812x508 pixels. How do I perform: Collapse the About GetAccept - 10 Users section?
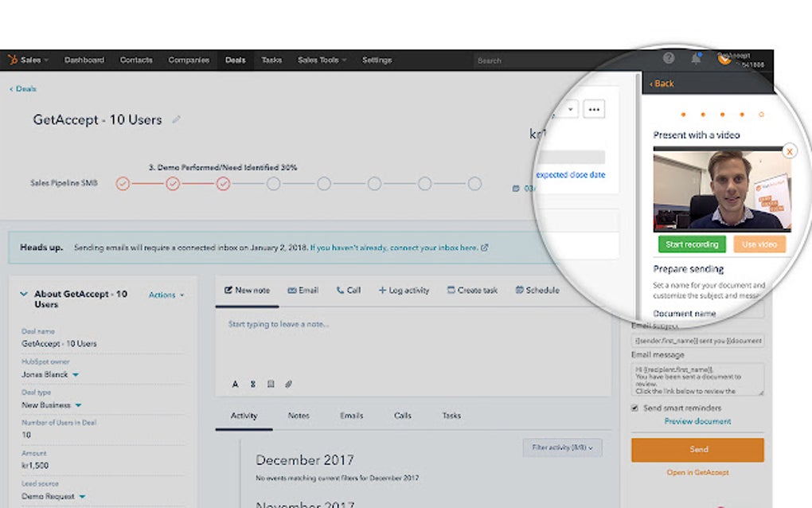(x=24, y=294)
